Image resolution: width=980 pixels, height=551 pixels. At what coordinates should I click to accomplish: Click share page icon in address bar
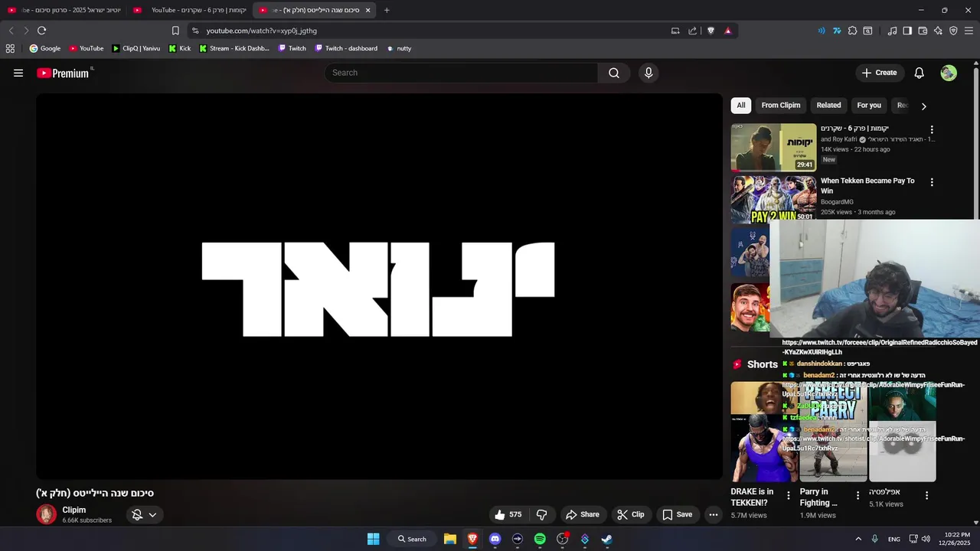point(692,31)
